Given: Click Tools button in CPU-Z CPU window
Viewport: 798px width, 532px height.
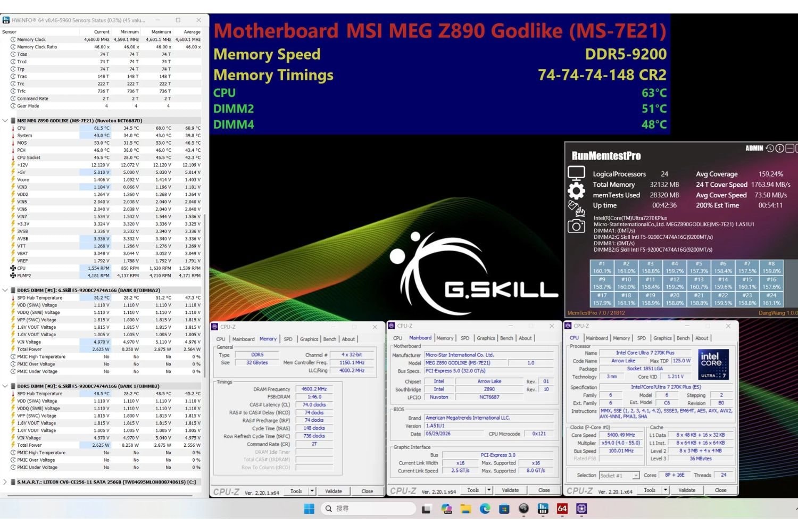Looking at the screenshot, I should [x=650, y=490].
